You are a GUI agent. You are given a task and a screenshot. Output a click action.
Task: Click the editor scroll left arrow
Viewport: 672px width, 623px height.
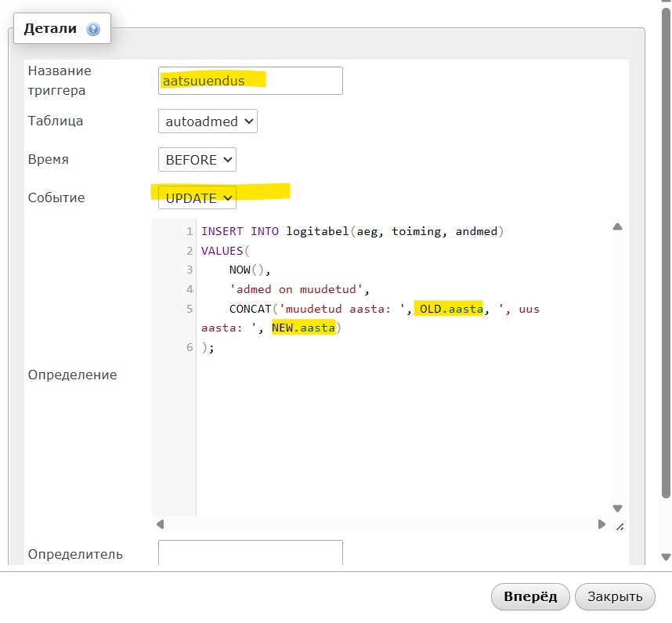coord(161,524)
